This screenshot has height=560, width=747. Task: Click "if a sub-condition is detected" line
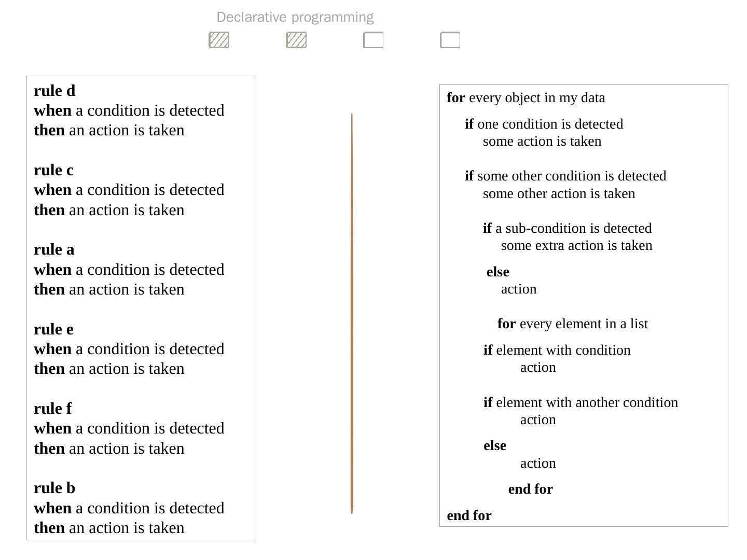click(567, 228)
